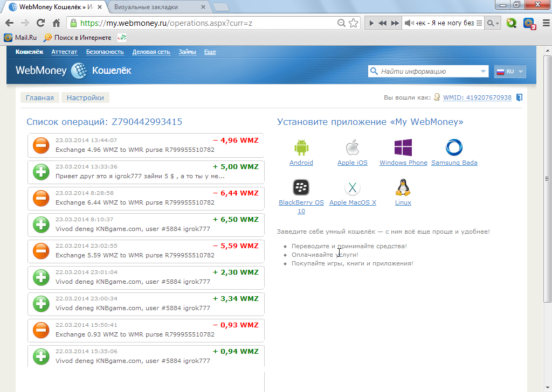The image size is (552, 392).
Task: Open the Android text link
Action: point(301,163)
